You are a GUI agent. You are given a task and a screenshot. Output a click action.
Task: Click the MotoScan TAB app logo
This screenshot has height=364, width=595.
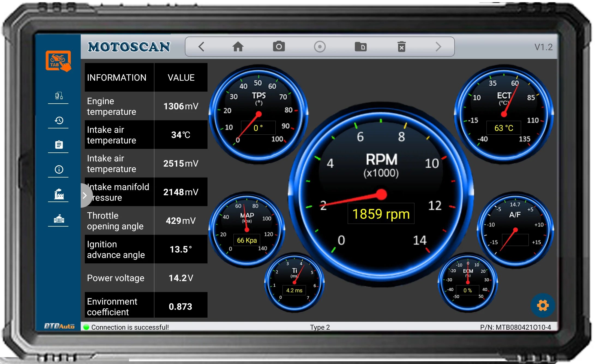pyautogui.click(x=58, y=61)
